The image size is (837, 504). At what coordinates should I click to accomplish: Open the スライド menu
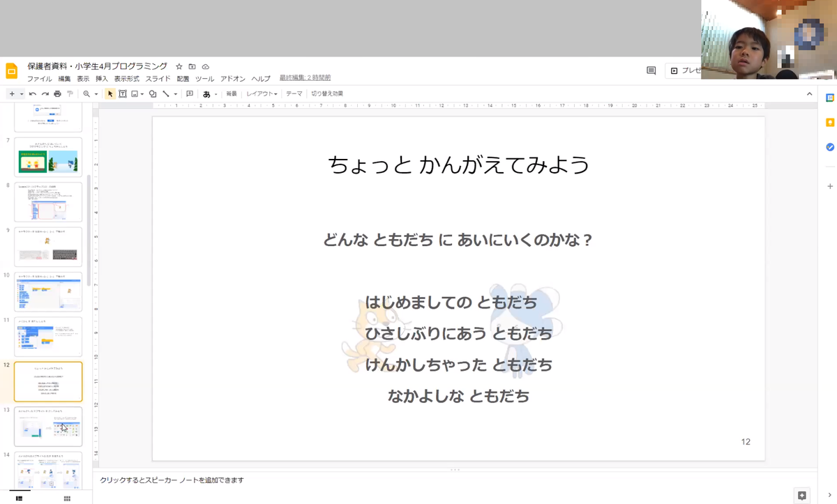(158, 79)
